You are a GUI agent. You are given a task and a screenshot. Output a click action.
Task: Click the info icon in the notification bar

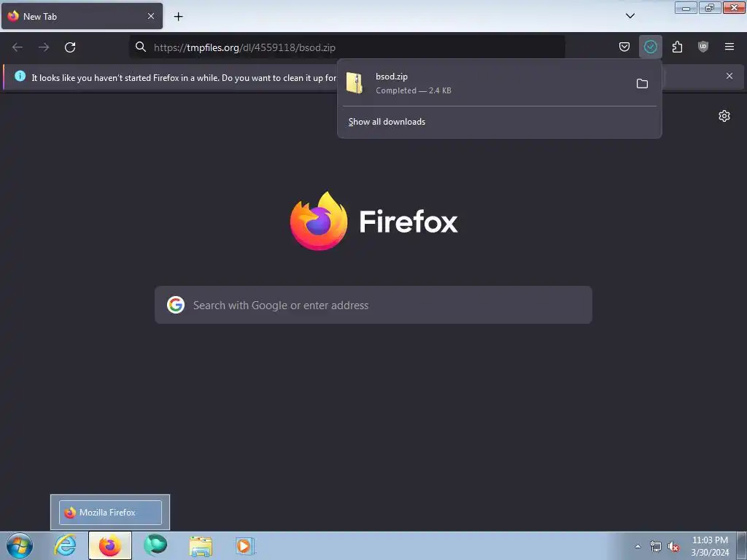coord(20,76)
